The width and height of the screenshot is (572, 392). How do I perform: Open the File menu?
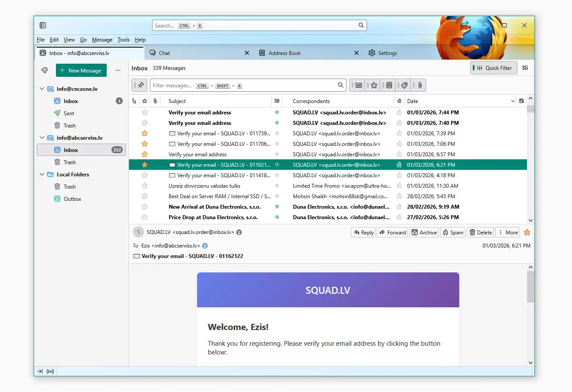[41, 39]
